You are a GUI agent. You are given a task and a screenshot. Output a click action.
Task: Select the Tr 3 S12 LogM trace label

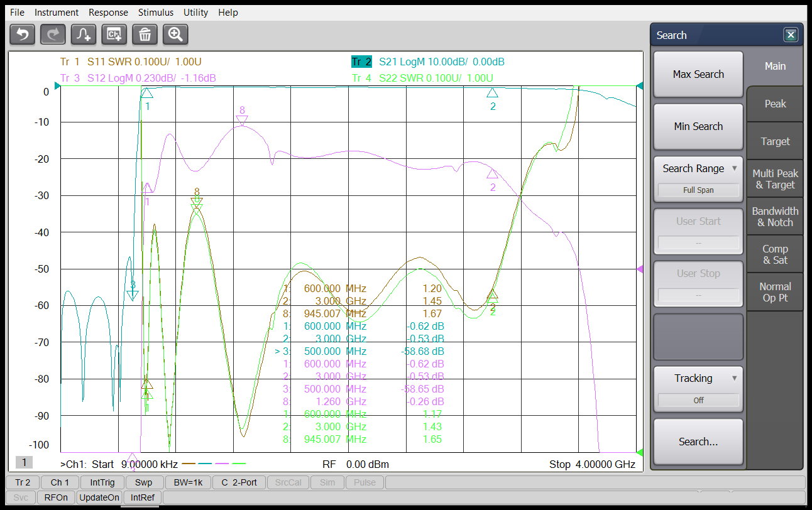tap(138, 78)
